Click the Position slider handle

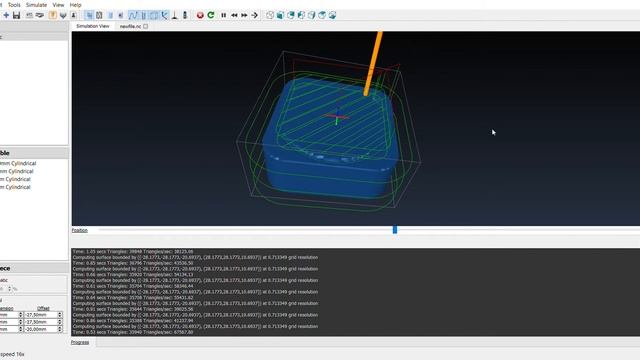click(395, 230)
